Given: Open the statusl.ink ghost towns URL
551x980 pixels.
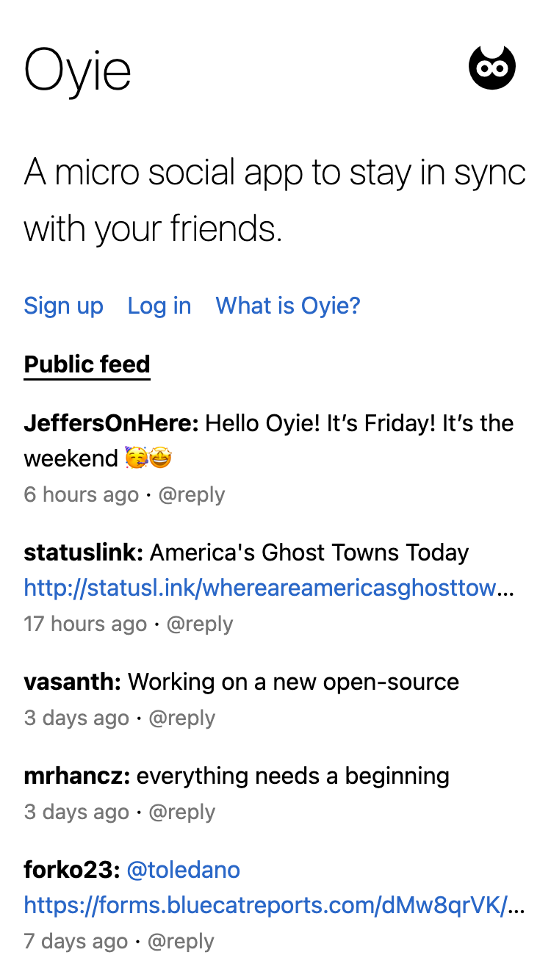Looking at the screenshot, I should pos(269,588).
